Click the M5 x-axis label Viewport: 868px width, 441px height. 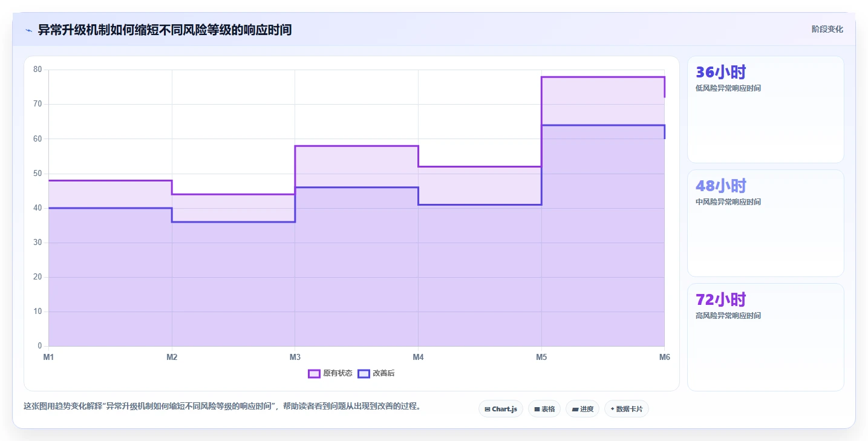(x=541, y=358)
